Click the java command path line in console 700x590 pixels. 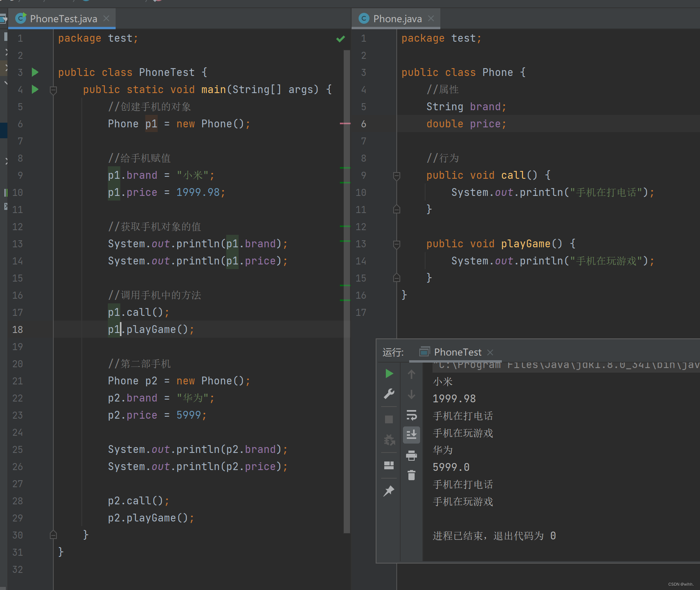566,365
